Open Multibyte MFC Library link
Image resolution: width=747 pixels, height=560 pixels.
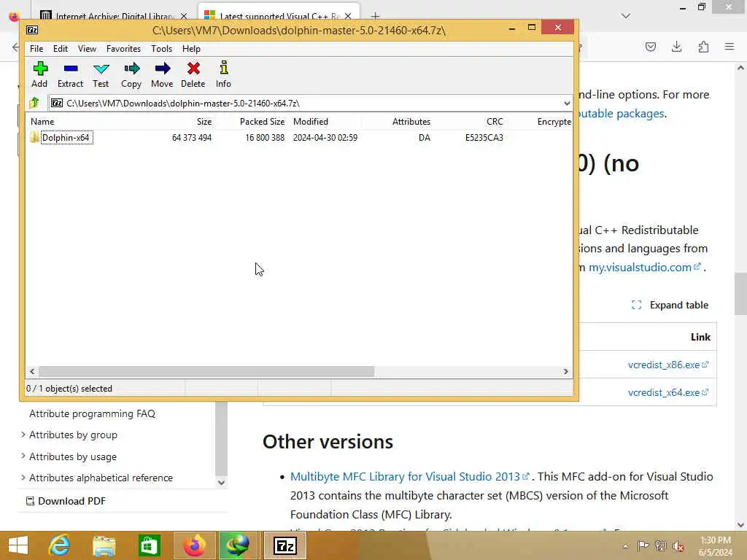pos(410,477)
